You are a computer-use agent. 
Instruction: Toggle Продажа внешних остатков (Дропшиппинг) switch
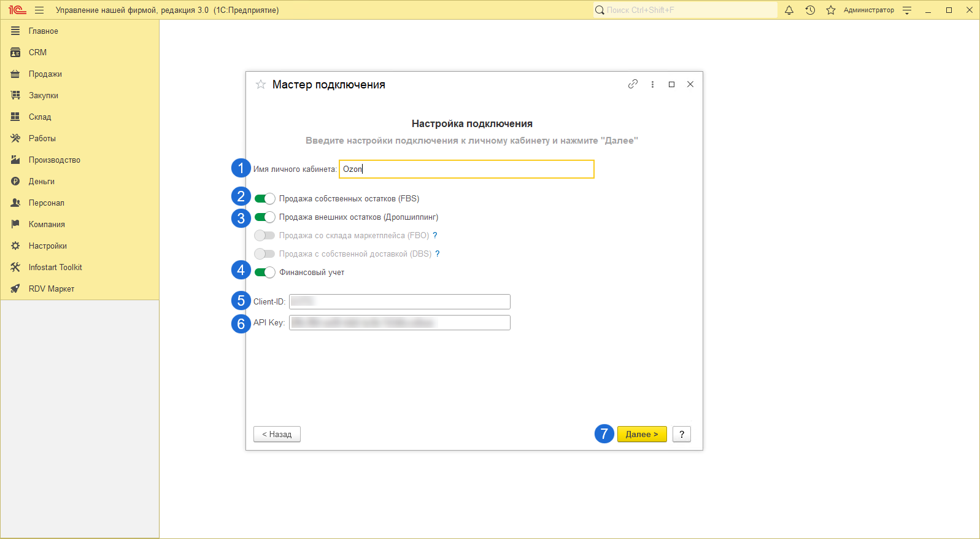(264, 217)
